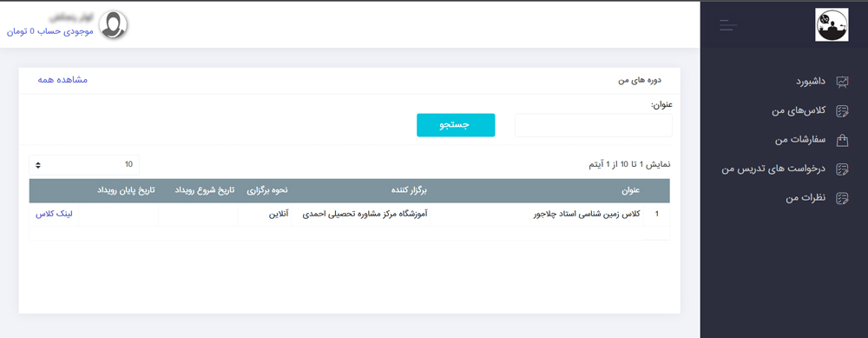Viewport: 868px width, 338px height.
Task: Click the مشاهده همه link
Action: pyautogui.click(x=62, y=80)
